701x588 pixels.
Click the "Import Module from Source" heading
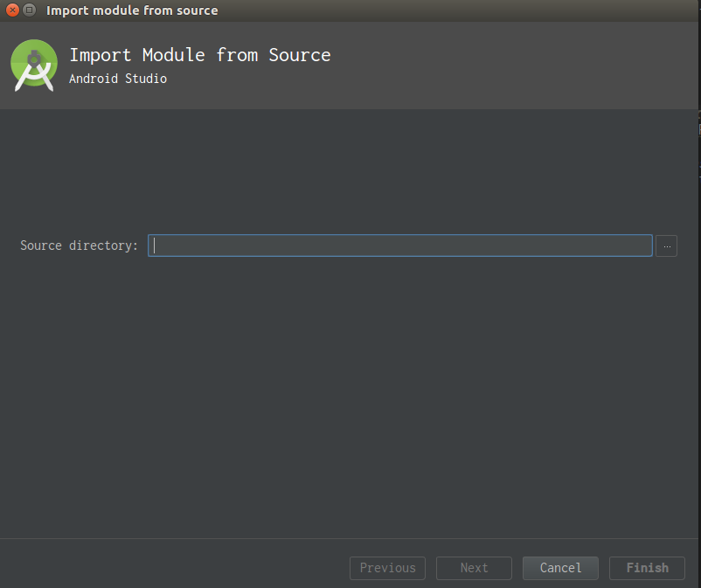point(200,55)
